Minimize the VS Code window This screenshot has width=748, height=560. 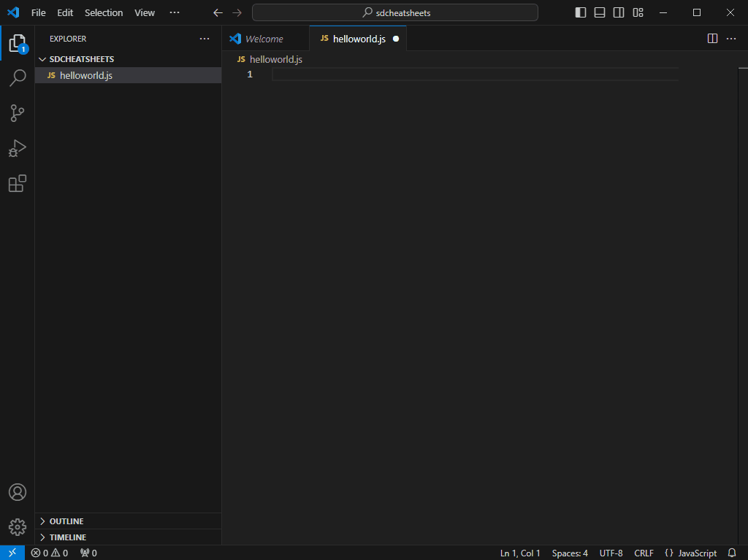(663, 13)
